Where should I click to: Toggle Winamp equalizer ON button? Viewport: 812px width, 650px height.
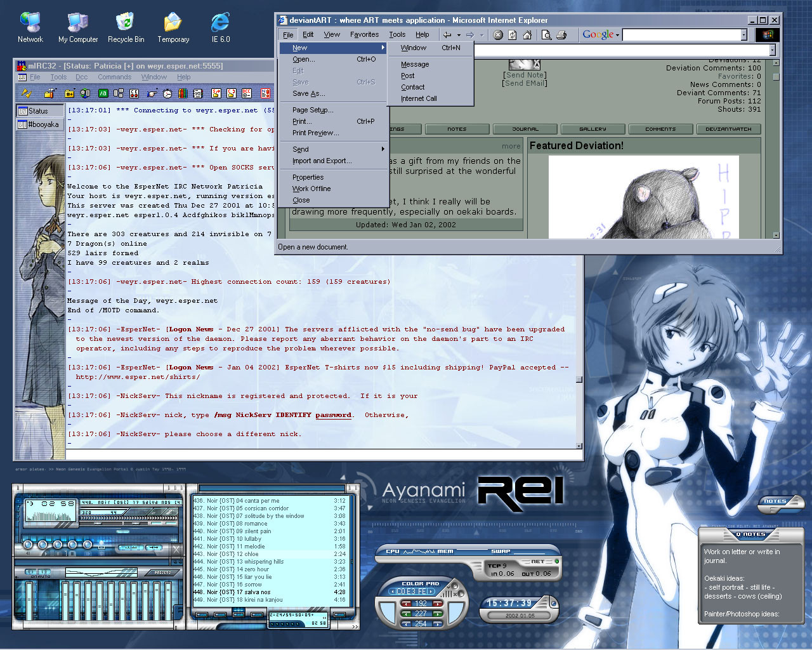click(x=30, y=572)
